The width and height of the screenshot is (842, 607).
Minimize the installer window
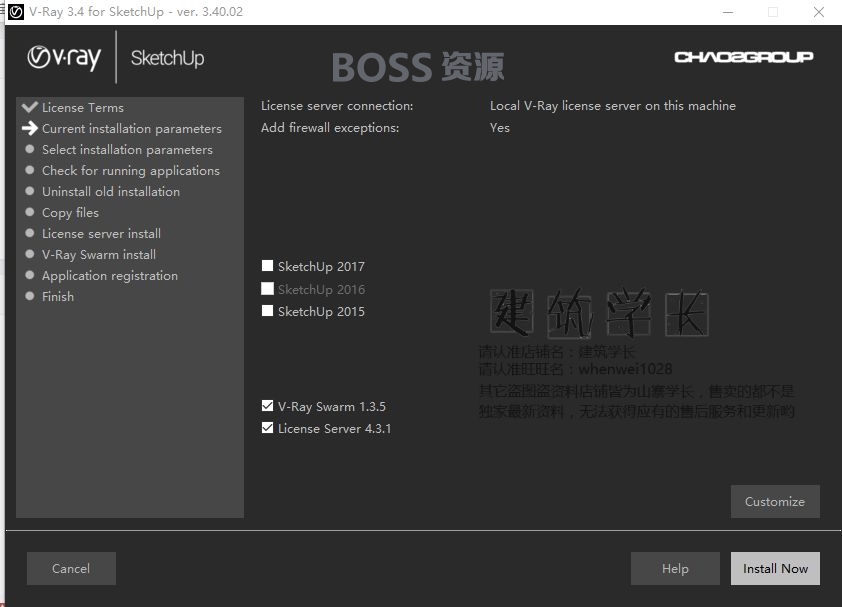click(x=728, y=12)
